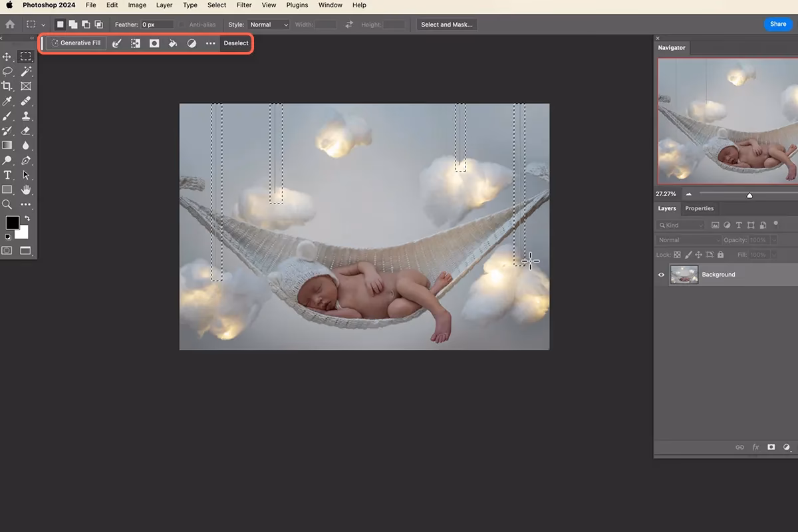Select the Gradient tool
This screenshot has height=532, width=798.
(x=7, y=145)
